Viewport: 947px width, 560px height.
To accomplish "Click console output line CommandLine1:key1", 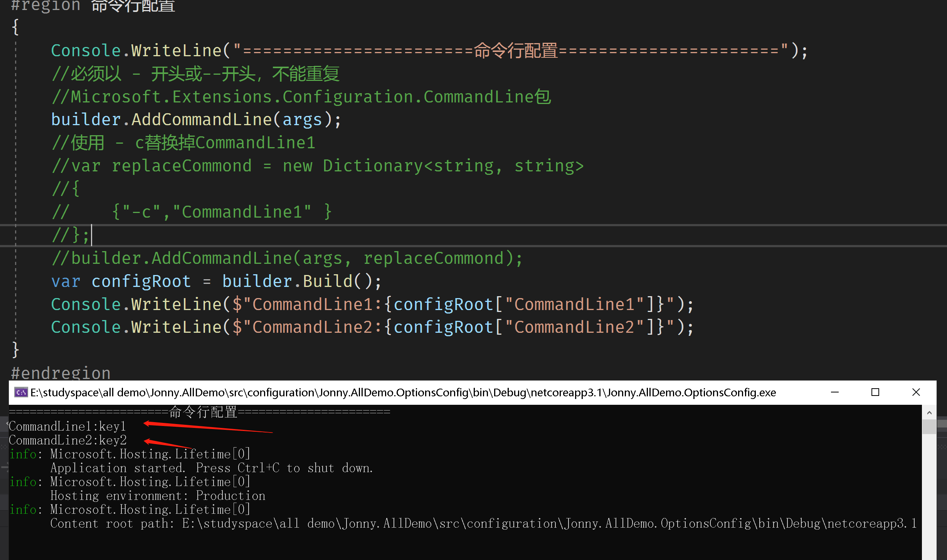I will tap(67, 427).
